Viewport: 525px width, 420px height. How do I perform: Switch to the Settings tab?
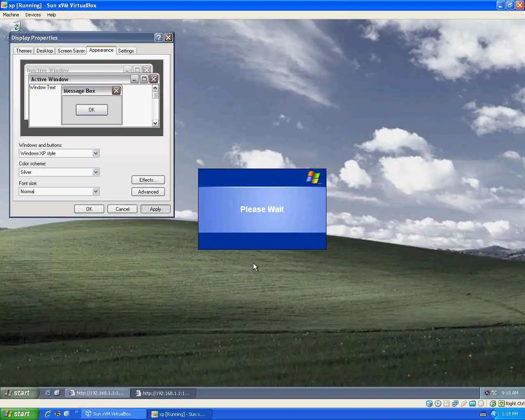(126, 51)
